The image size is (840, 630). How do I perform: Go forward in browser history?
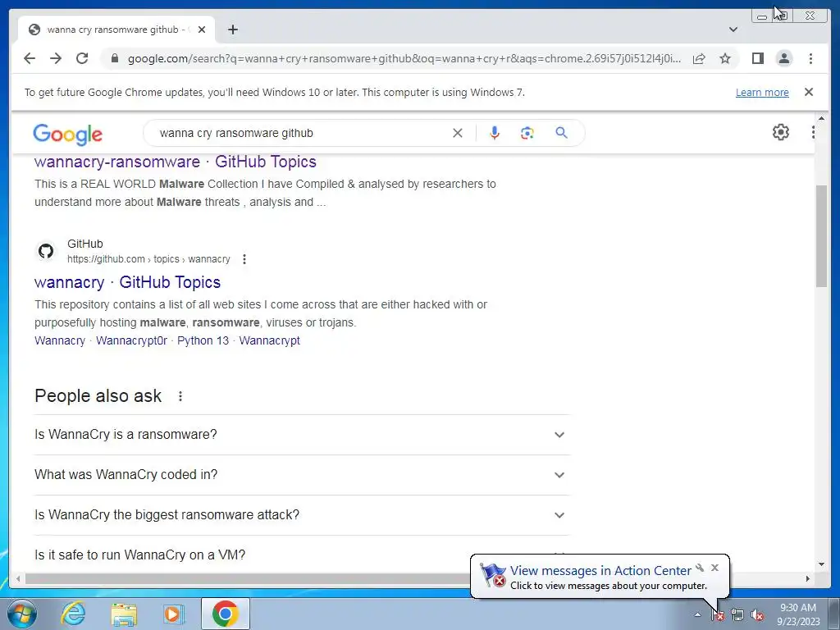56,58
